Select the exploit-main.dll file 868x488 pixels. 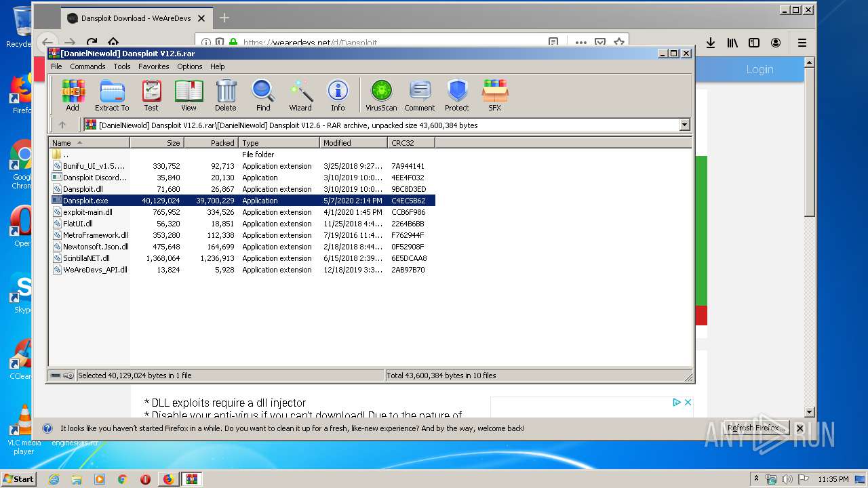(242, 212)
